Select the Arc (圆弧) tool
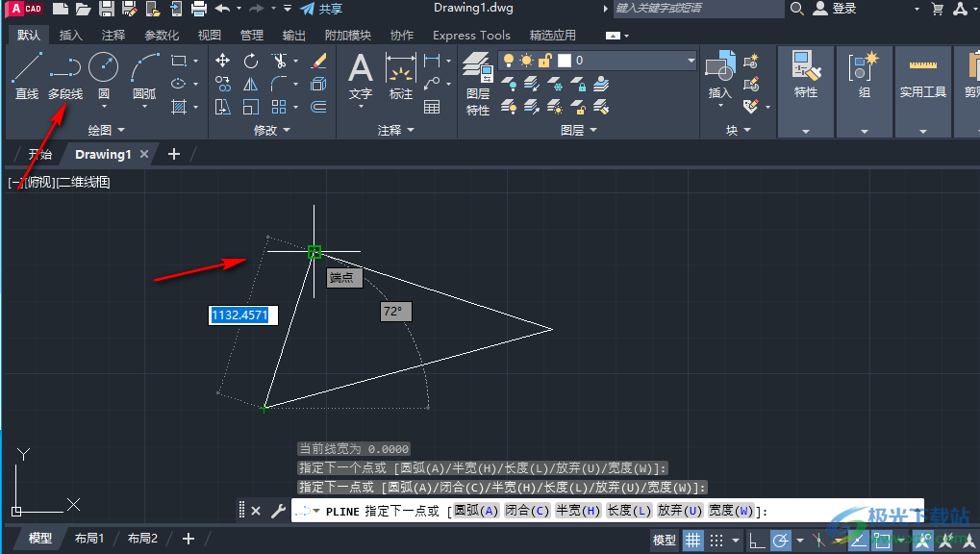The image size is (980, 554). point(144,76)
